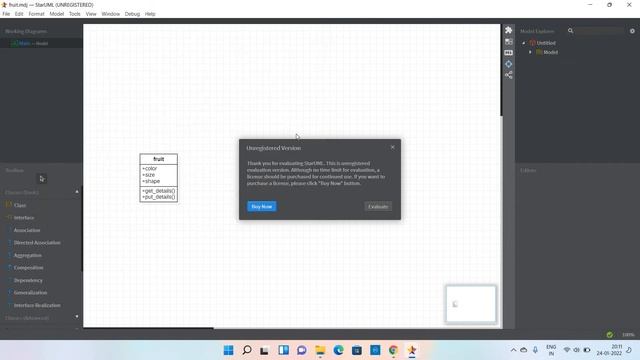The image size is (640, 360).
Task: Click the Buy Now button
Action: (262, 207)
